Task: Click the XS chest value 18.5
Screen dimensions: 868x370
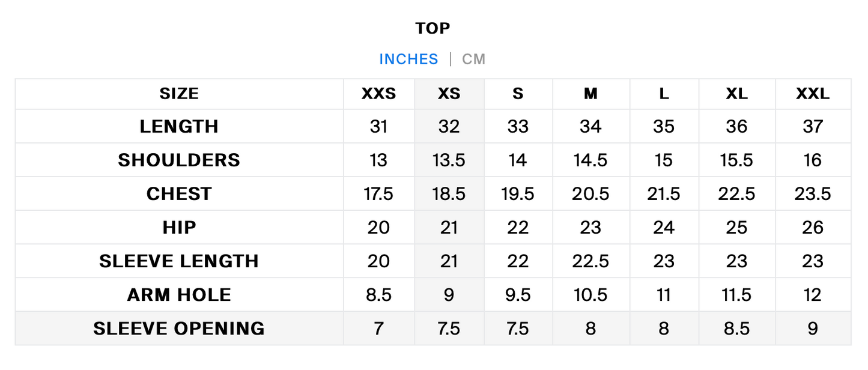Action: 449,194
